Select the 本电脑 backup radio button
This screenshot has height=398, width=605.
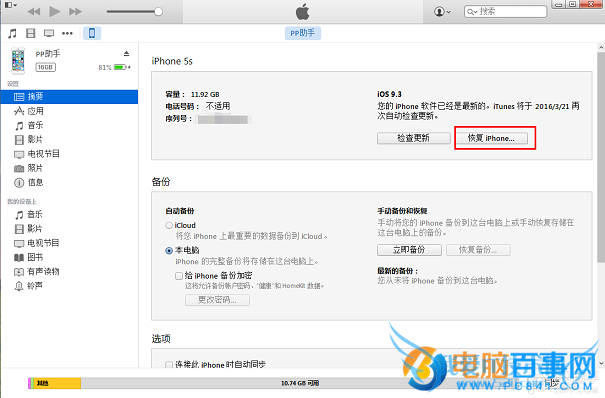[x=169, y=251]
